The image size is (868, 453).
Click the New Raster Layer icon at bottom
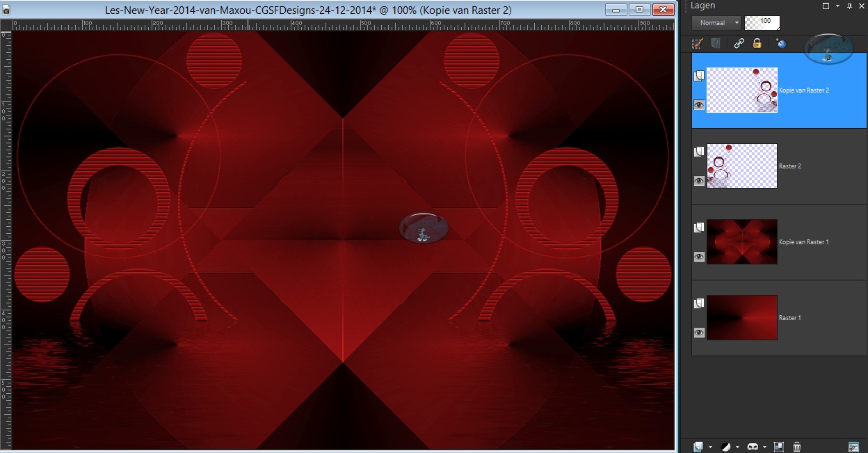click(698, 447)
